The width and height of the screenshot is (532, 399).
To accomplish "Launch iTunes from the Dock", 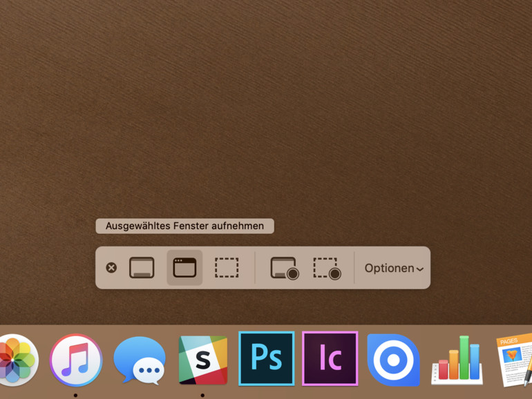I will (76, 360).
